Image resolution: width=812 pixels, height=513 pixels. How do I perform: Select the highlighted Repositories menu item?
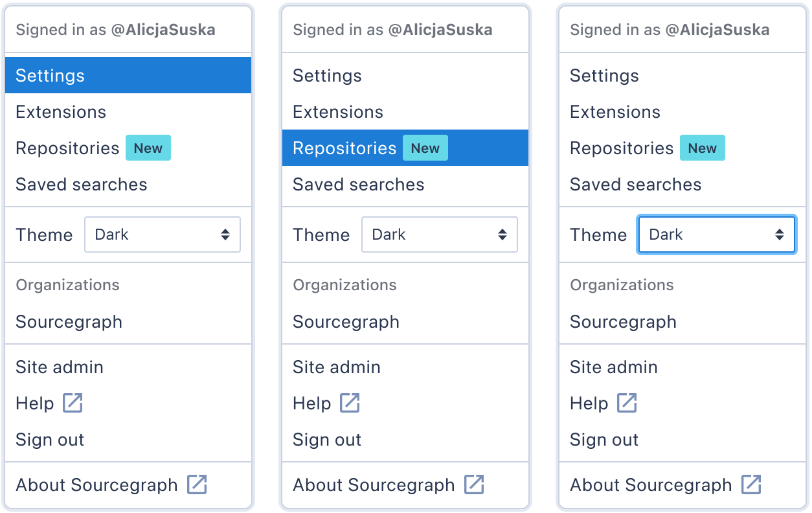point(405,148)
